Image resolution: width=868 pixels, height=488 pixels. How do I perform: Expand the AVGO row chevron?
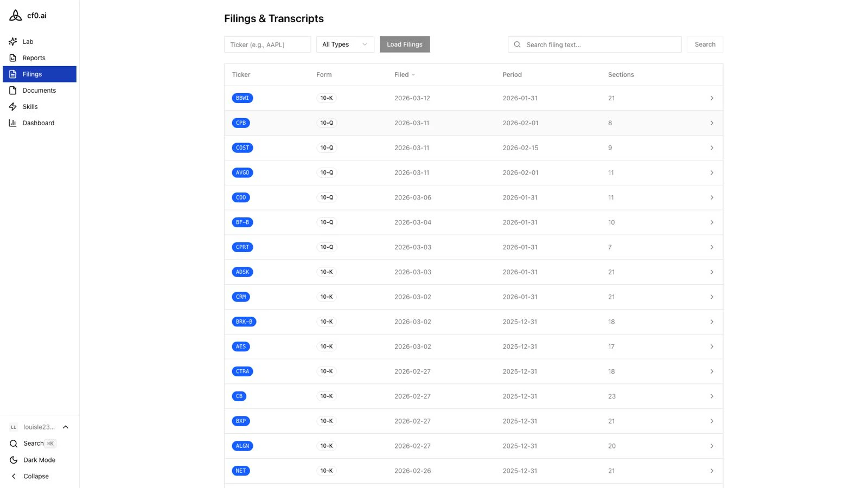[x=712, y=173]
